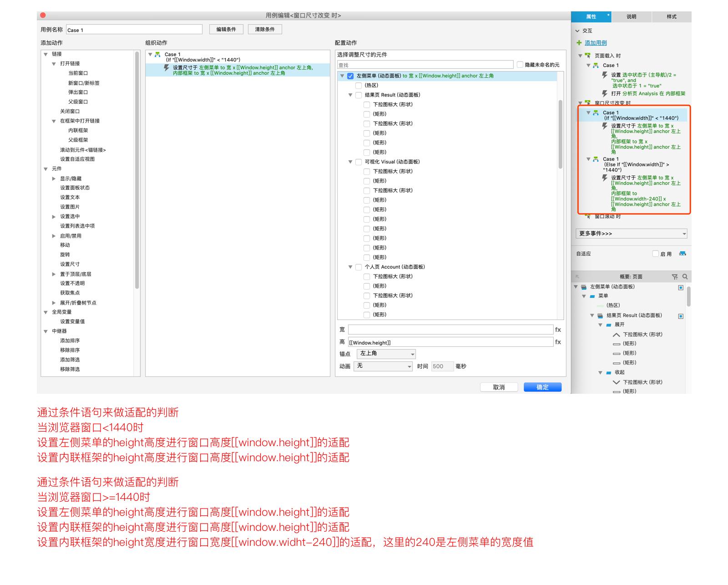Select the 设置变量值 action
The image size is (728, 585).
click(x=72, y=322)
